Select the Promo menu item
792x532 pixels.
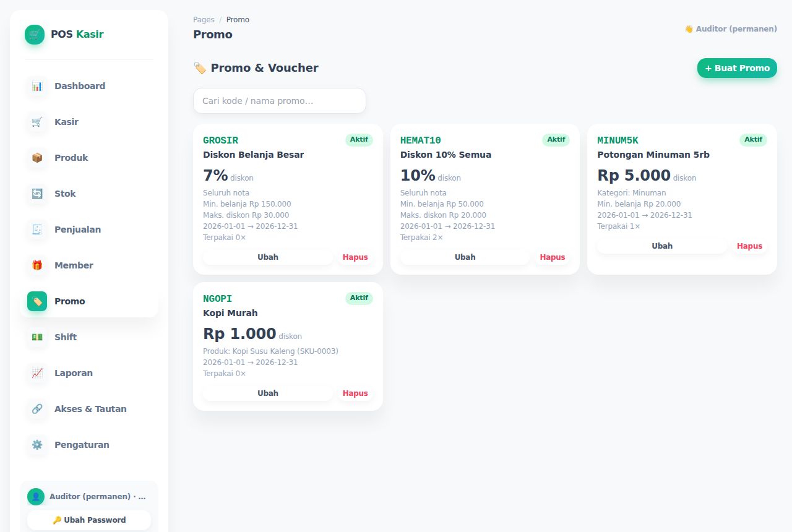(89, 301)
